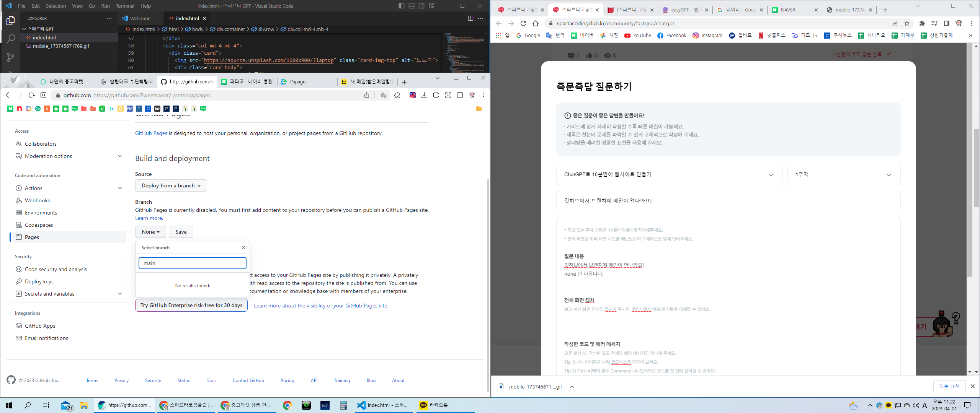Close the index.html editor tab
This screenshot has width=980, height=413.
[x=204, y=18]
